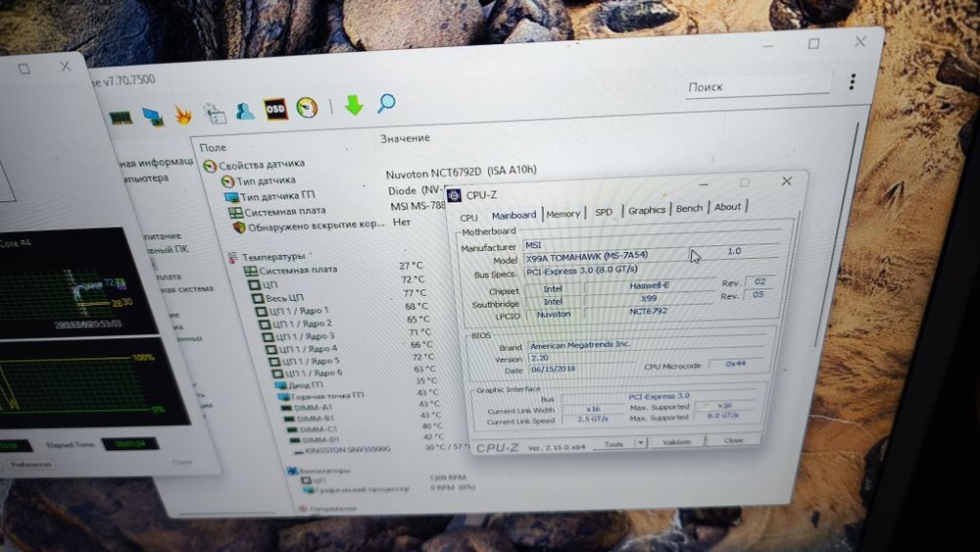
Task: Click the Validate button in CPU-Z
Action: point(676,441)
